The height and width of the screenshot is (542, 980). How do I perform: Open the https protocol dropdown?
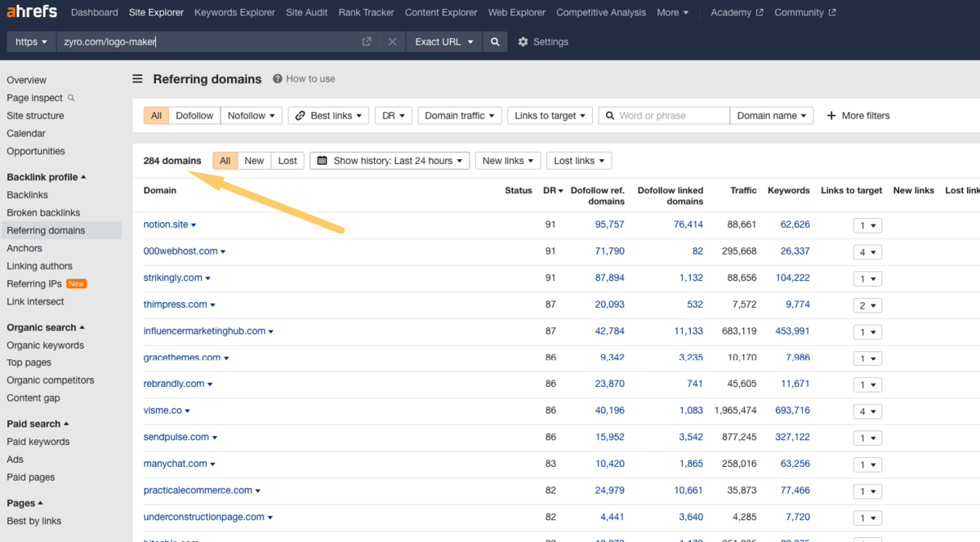coord(32,42)
